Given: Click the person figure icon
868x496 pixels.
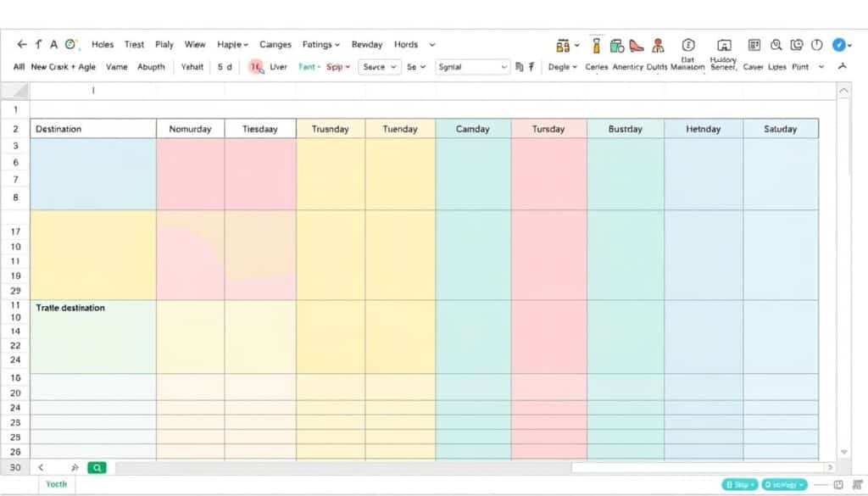Looking at the screenshot, I should pos(658,46).
